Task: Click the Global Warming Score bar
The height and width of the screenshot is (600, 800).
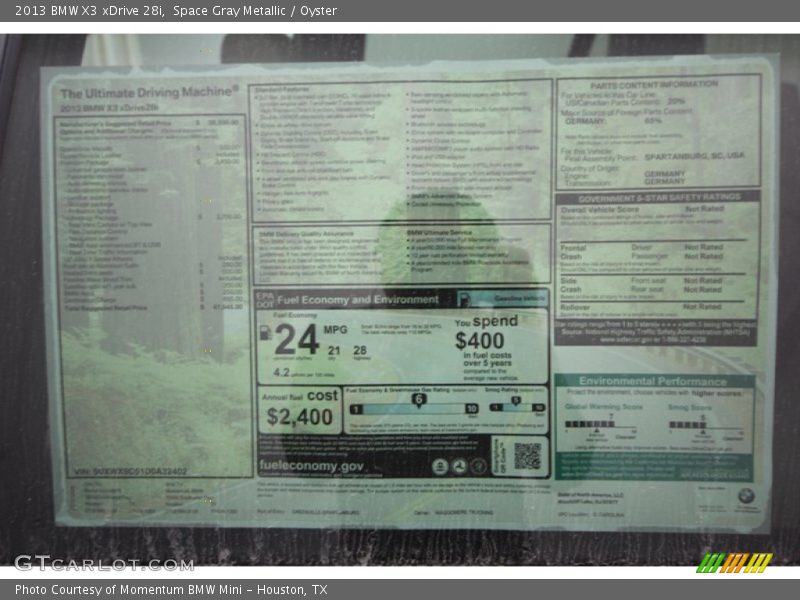Action: pyautogui.click(x=589, y=425)
